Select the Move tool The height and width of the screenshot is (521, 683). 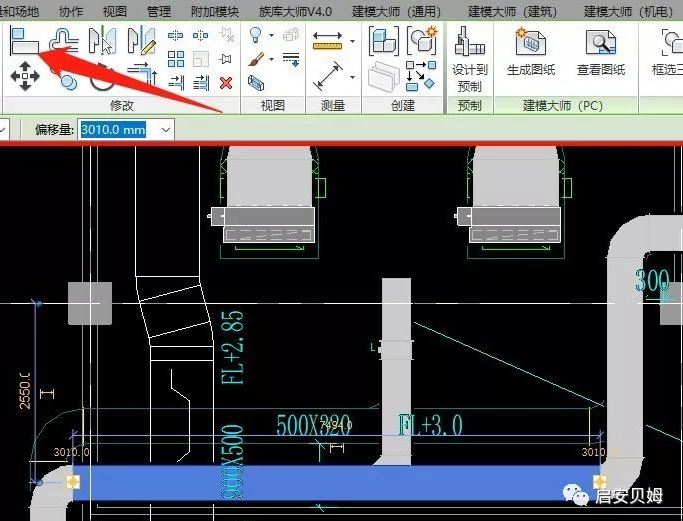pyautogui.click(x=25, y=76)
